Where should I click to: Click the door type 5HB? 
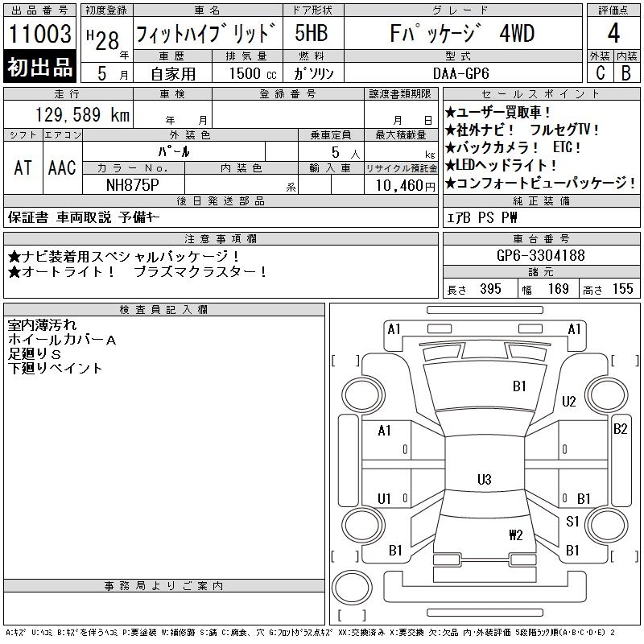(312, 32)
